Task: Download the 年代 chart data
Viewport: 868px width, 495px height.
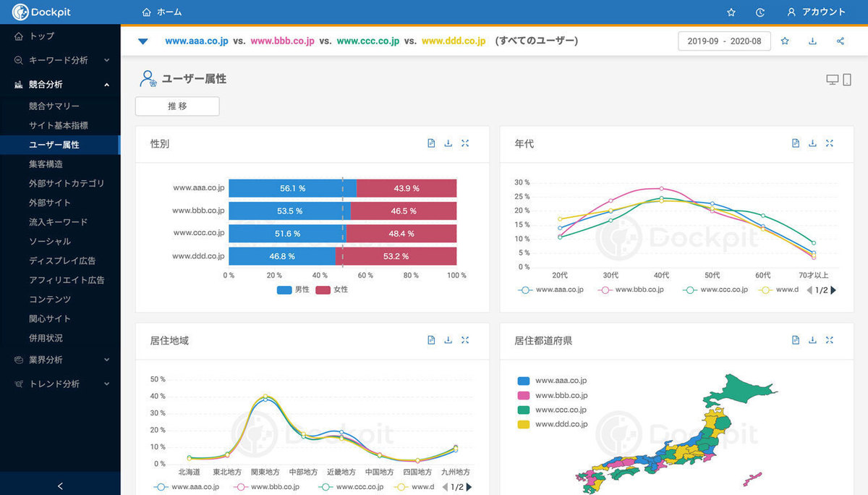Action: tap(812, 143)
